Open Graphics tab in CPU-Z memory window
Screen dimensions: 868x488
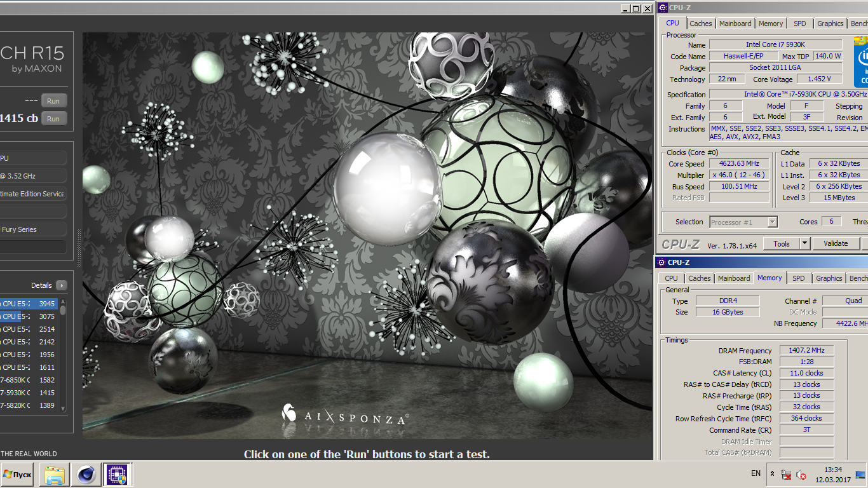pos(829,278)
